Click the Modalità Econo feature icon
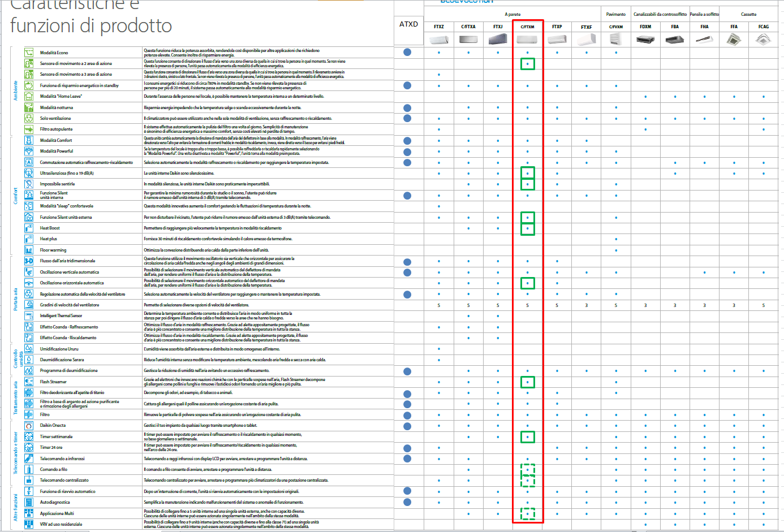The image size is (784, 532). point(29,52)
